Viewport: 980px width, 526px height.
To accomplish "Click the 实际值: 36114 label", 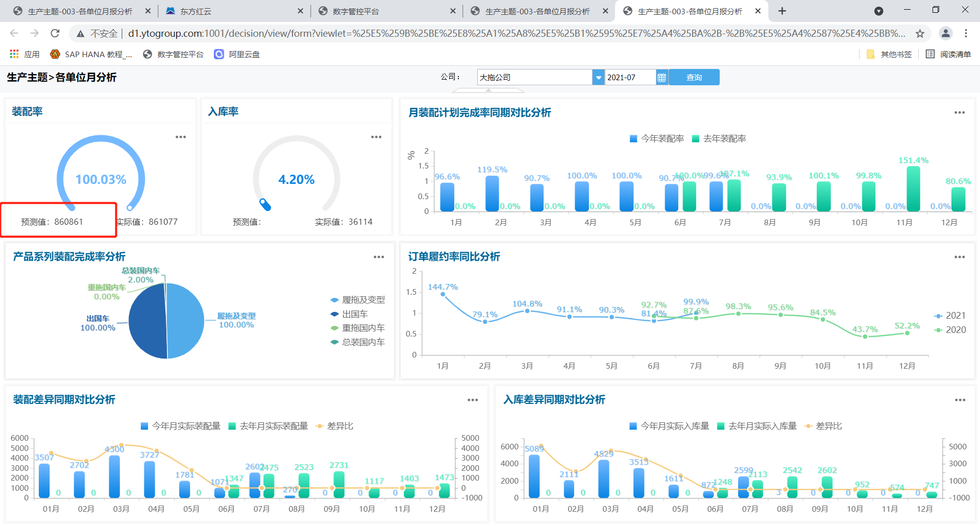I will (344, 222).
